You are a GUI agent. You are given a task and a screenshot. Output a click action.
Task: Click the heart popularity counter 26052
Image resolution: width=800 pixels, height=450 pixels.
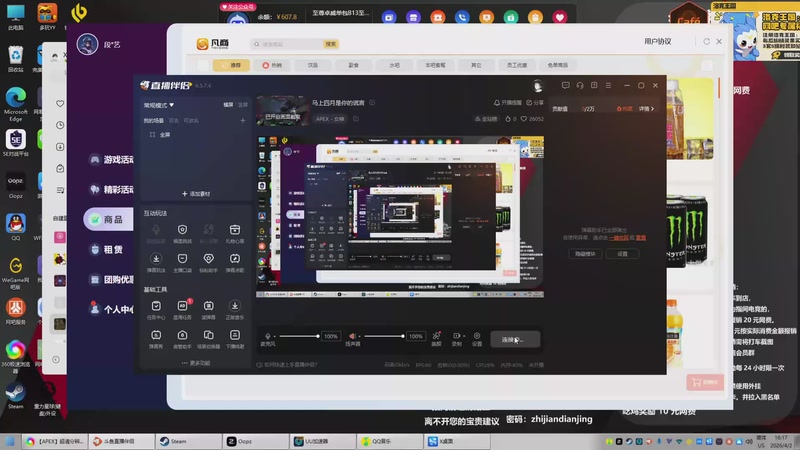(532, 119)
